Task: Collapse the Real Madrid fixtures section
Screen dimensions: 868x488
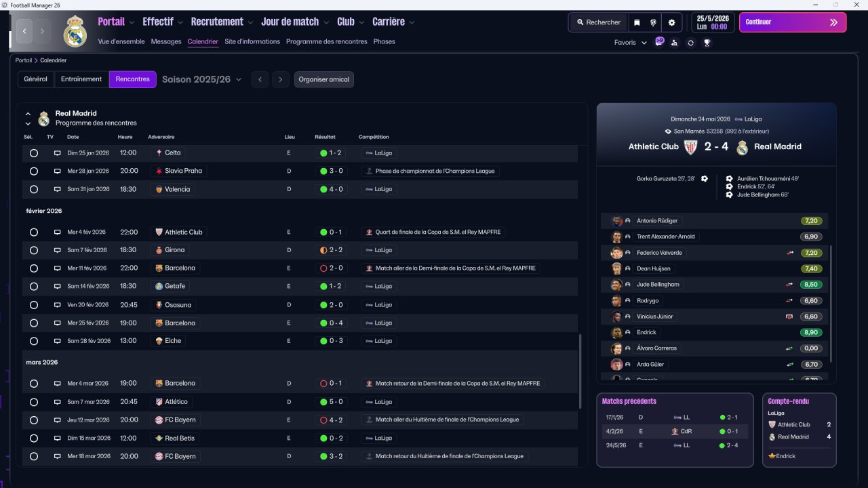Action: coord(28,114)
